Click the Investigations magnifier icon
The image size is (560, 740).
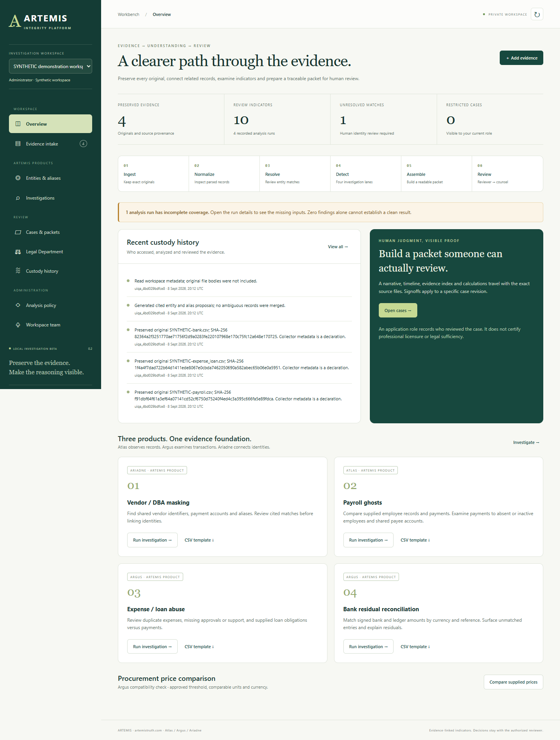click(18, 198)
